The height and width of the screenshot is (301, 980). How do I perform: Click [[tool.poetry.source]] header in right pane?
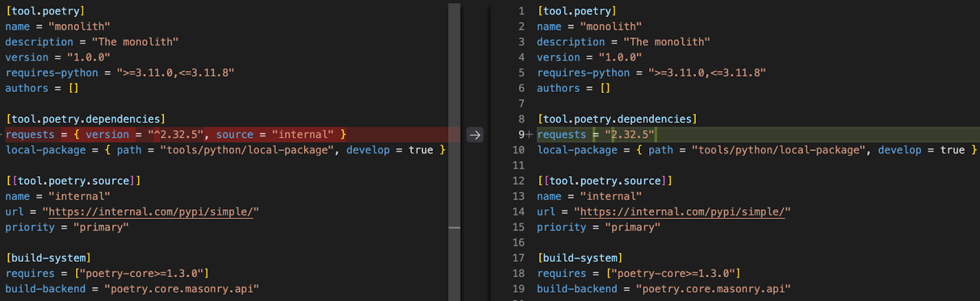605,181
